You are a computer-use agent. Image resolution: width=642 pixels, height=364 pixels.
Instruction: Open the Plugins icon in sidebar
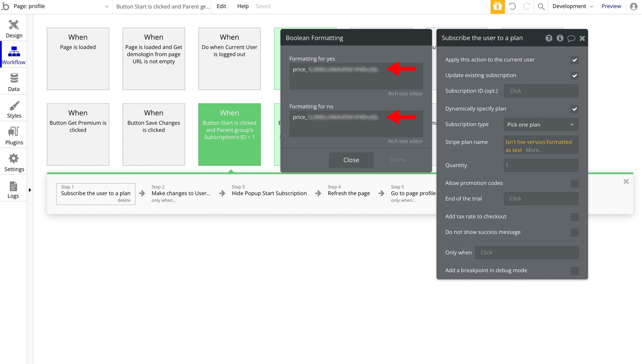click(14, 136)
